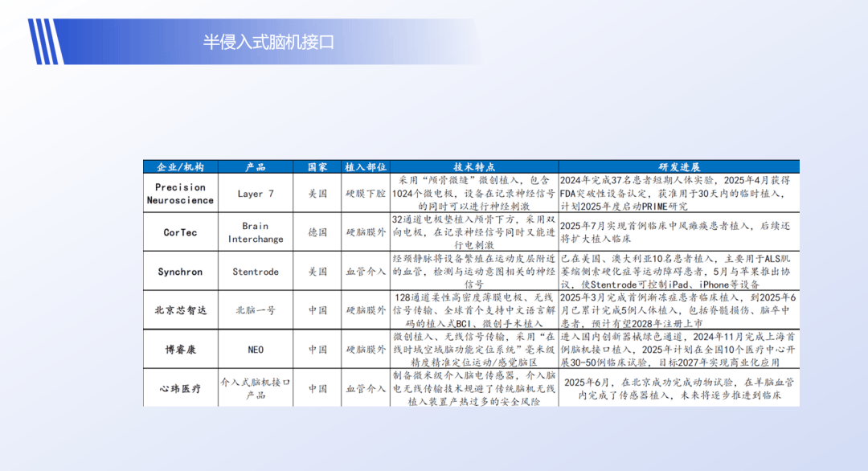Click the 1024个微电极 technical features cell
This screenshot has height=471, width=868.
pos(474,193)
